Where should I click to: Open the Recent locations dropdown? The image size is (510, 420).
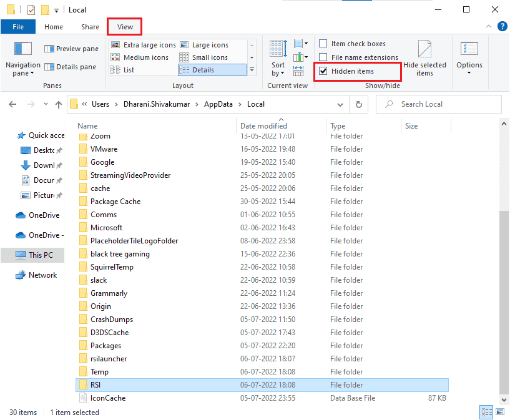tap(46, 104)
